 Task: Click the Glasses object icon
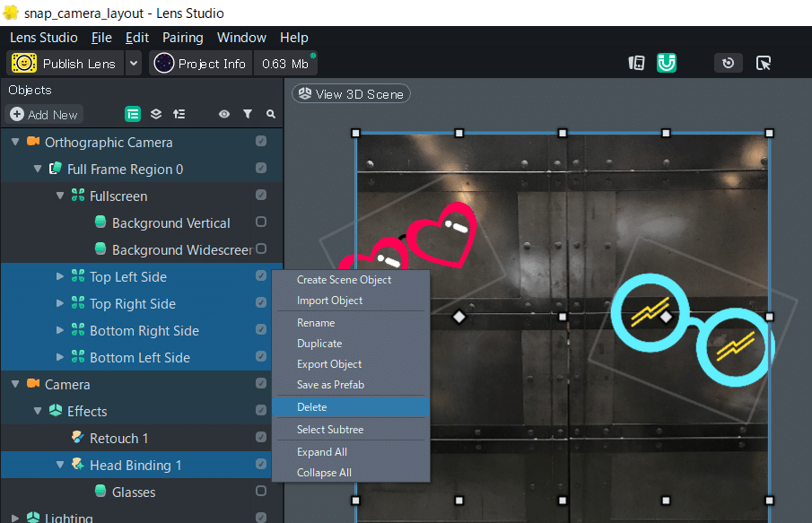point(100,491)
